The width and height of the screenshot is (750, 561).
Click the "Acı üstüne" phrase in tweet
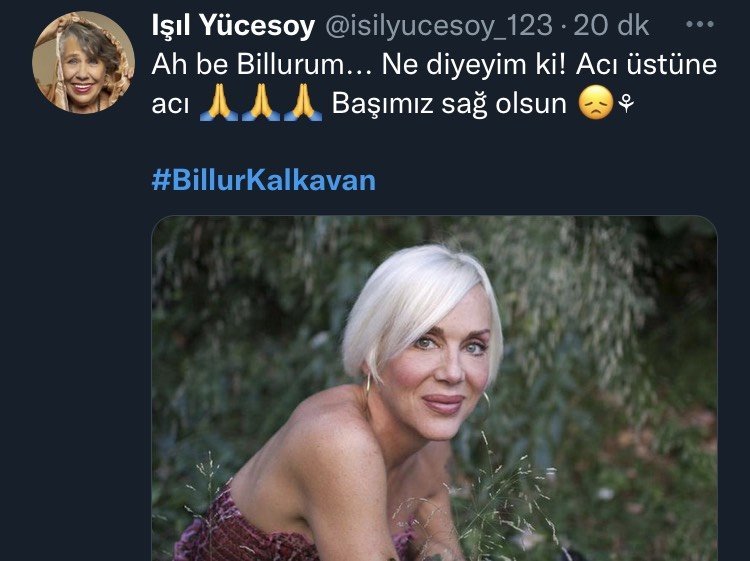point(646,65)
